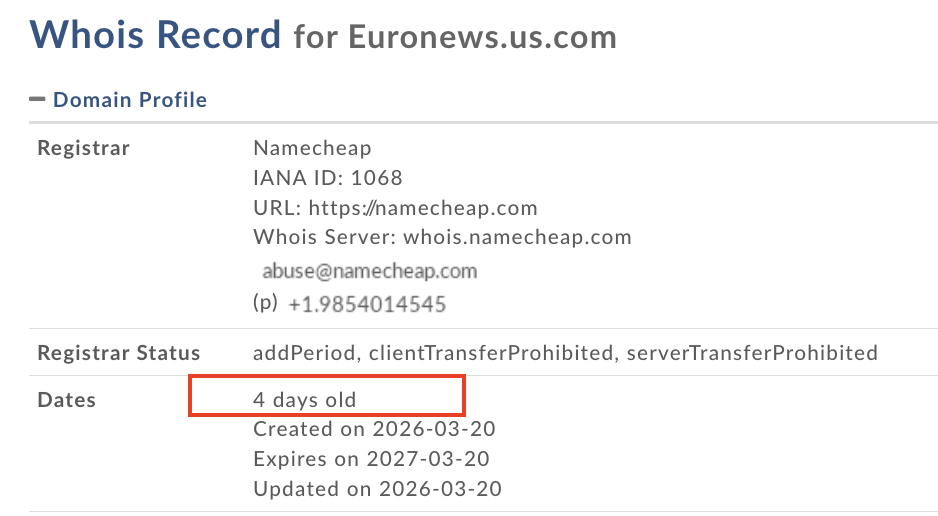Click the Created on 2026-03-20 line
The width and height of the screenshot is (938, 516).
coord(374,430)
